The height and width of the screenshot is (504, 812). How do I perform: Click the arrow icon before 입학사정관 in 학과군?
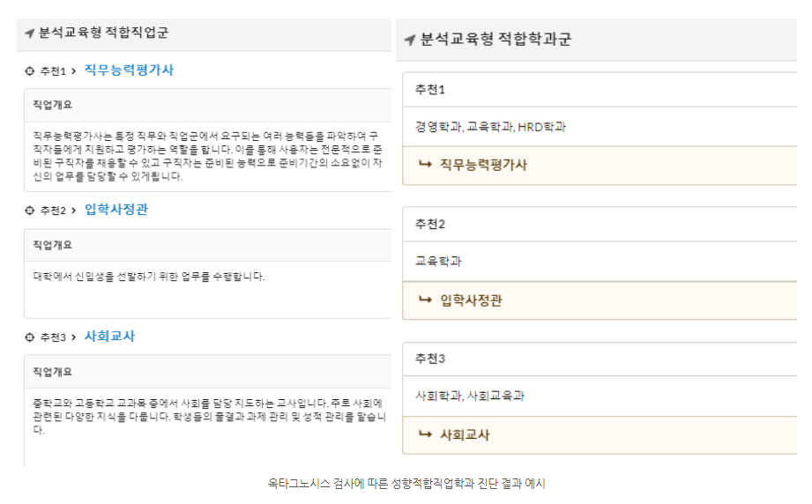[x=425, y=300]
